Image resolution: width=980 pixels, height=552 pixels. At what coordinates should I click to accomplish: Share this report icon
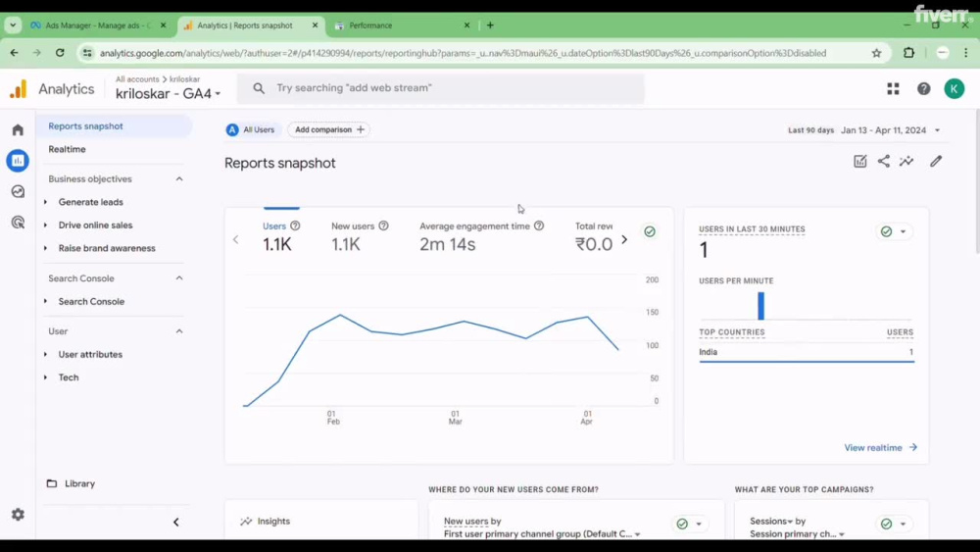pos(883,162)
